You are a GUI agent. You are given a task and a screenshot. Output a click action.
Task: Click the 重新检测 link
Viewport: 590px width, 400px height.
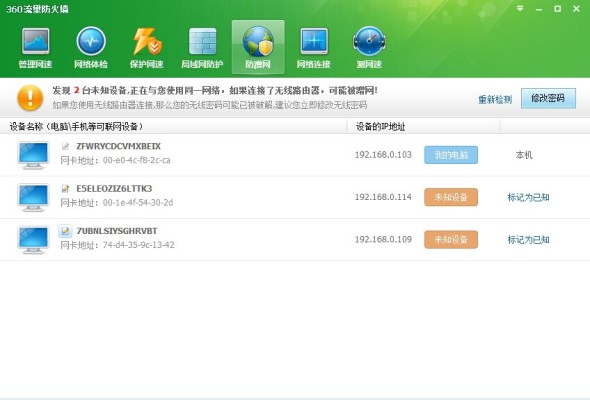pos(495,100)
